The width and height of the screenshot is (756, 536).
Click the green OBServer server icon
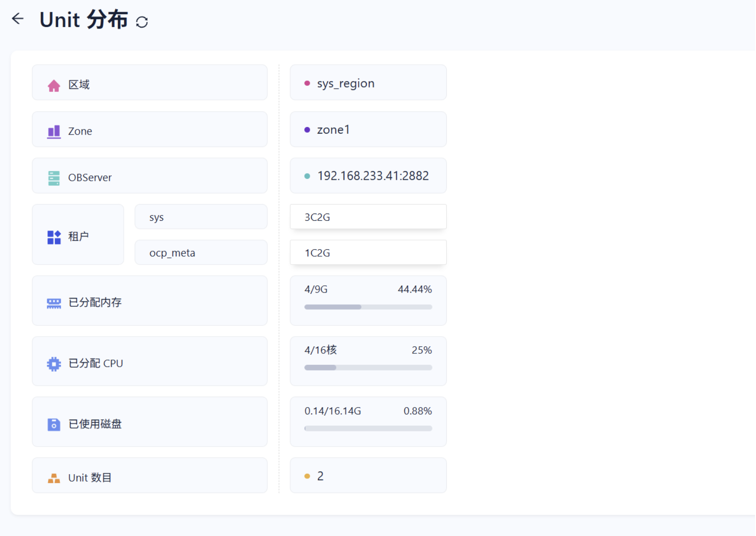[54, 178]
